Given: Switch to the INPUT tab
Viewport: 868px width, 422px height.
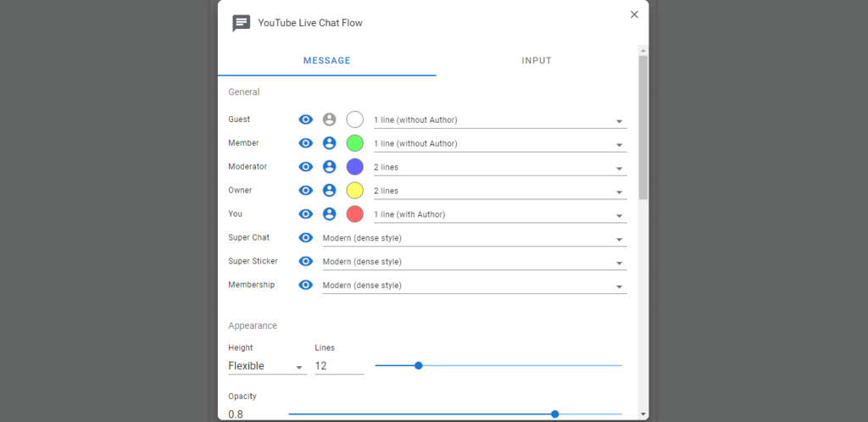Looking at the screenshot, I should pyautogui.click(x=537, y=61).
